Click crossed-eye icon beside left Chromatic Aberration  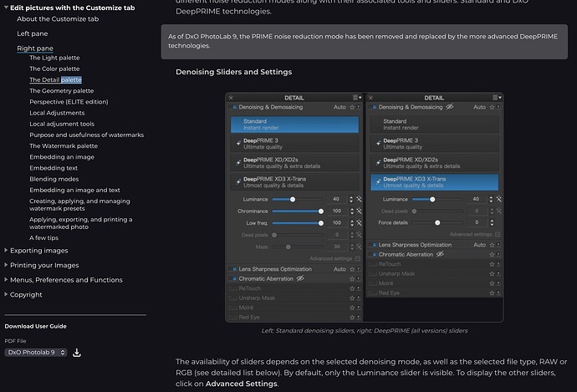point(299,278)
